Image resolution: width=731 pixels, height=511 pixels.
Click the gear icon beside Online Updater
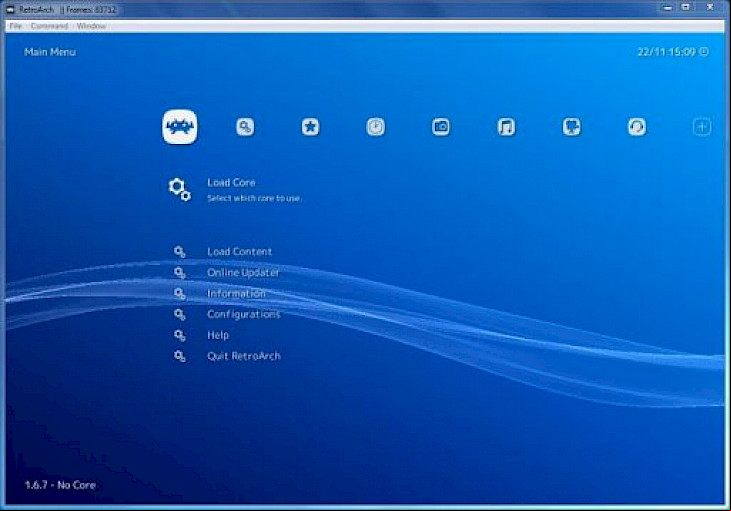[x=180, y=273]
